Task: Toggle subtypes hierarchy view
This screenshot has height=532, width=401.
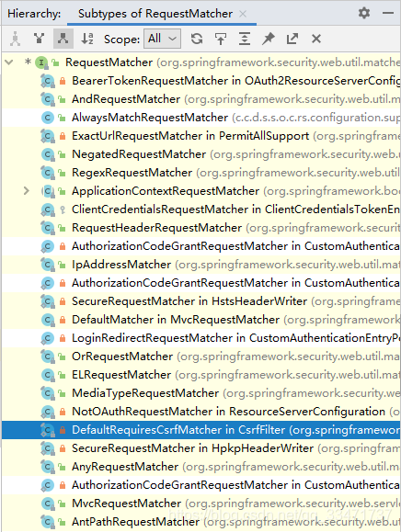Action: (63, 39)
